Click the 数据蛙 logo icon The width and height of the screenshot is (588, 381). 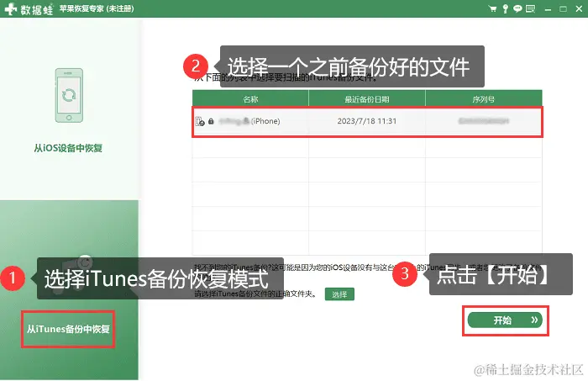coord(10,8)
